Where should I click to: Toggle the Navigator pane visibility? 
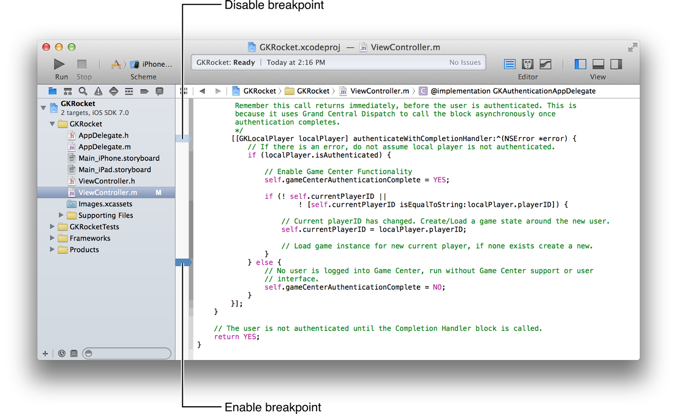[580, 64]
